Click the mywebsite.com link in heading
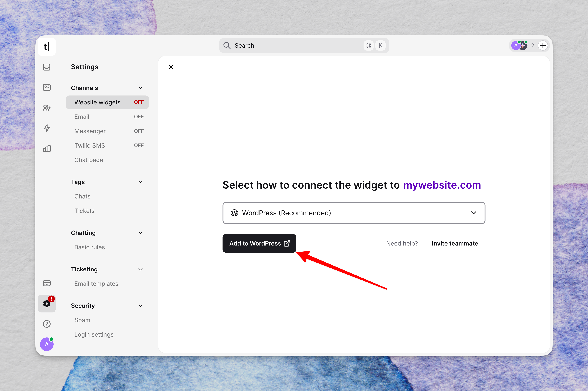Screen dimensions: 588x391 [x=442, y=185]
